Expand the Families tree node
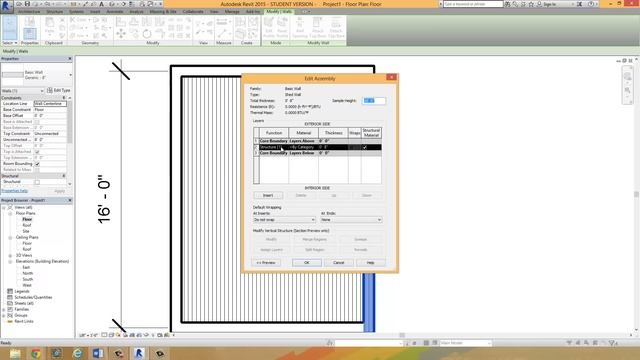640x360 pixels. [4, 309]
